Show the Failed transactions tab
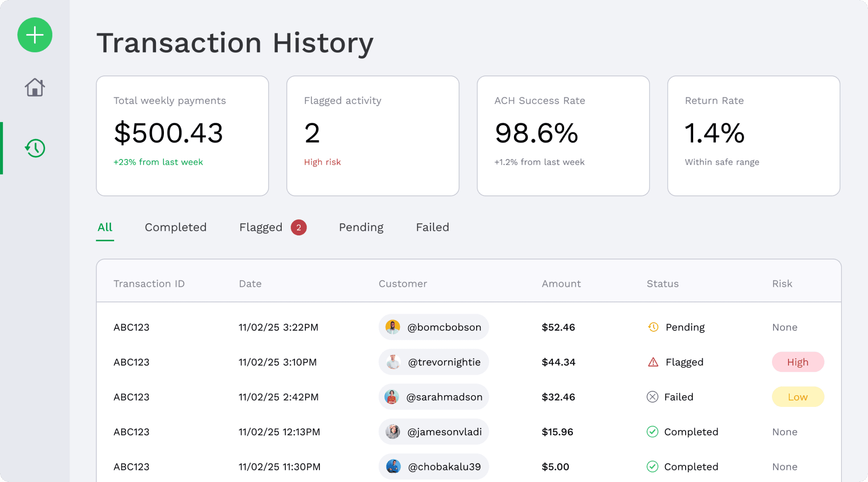The height and width of the screenshot is (482, 868). 432,227
